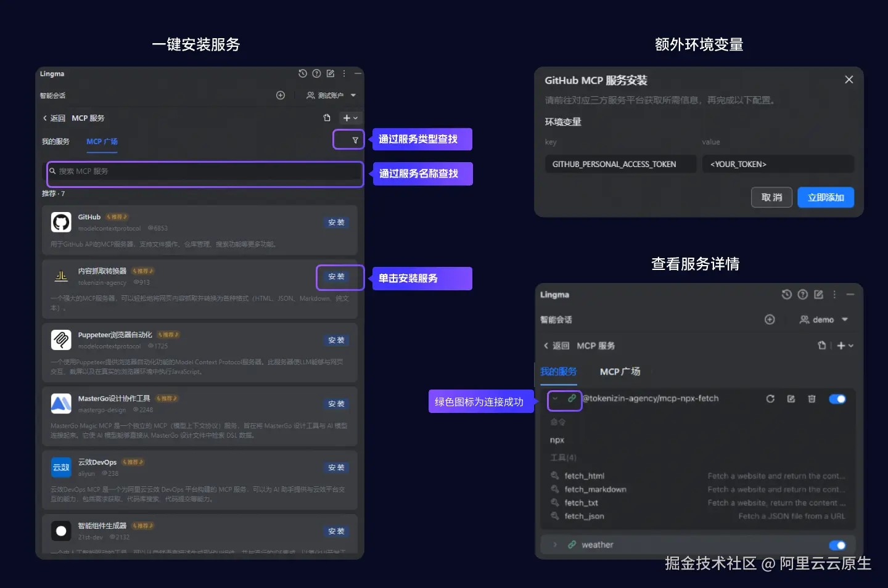The width and height of the screenshot is (888, 588).
Task: Install the 云效DevOps service
Action: [x=336, y=468]
